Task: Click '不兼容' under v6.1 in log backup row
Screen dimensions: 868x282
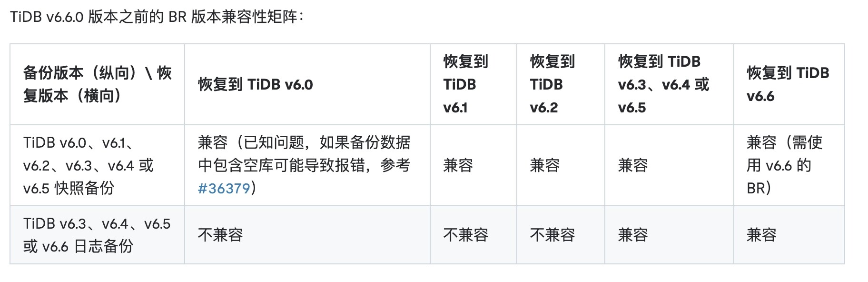Action: (465, 235)
